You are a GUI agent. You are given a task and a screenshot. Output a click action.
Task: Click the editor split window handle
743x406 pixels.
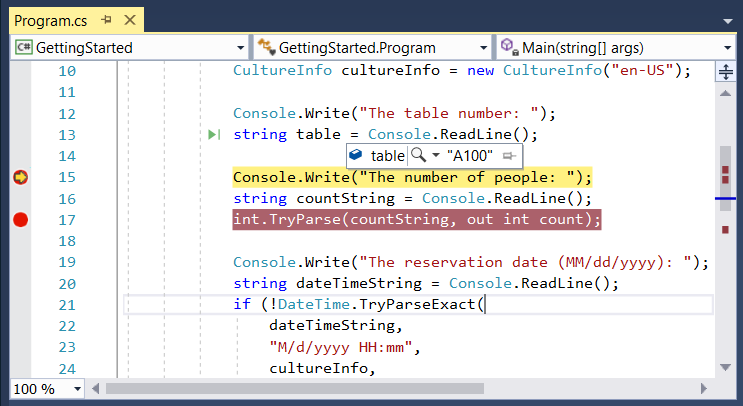point(726,72)
